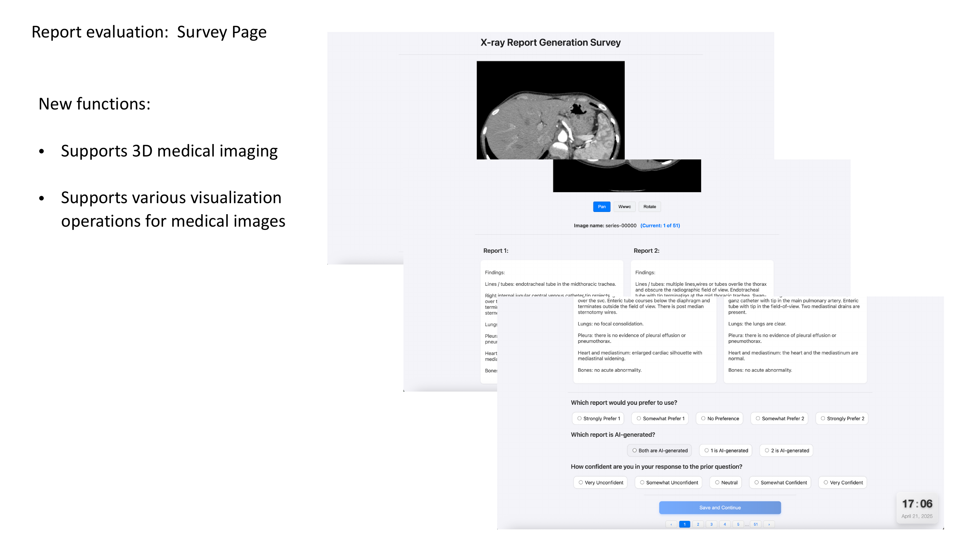Click the Report 2: heading
This screenshot has width=980, height=551.
(646, 251)
